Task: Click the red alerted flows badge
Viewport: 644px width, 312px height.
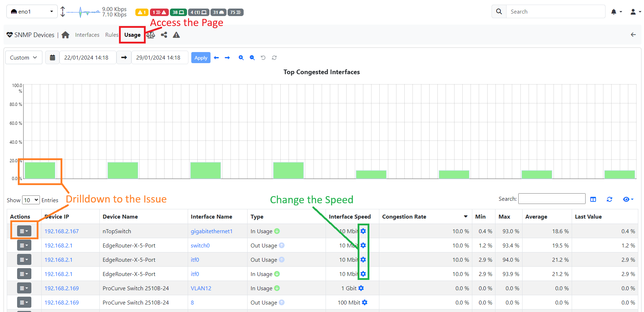Action: (x=159, y=12)
